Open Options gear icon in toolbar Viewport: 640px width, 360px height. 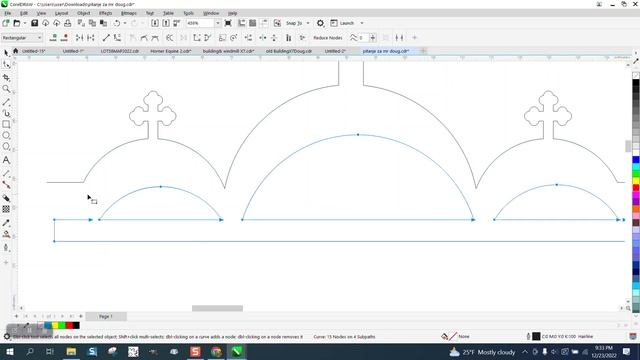320,23
